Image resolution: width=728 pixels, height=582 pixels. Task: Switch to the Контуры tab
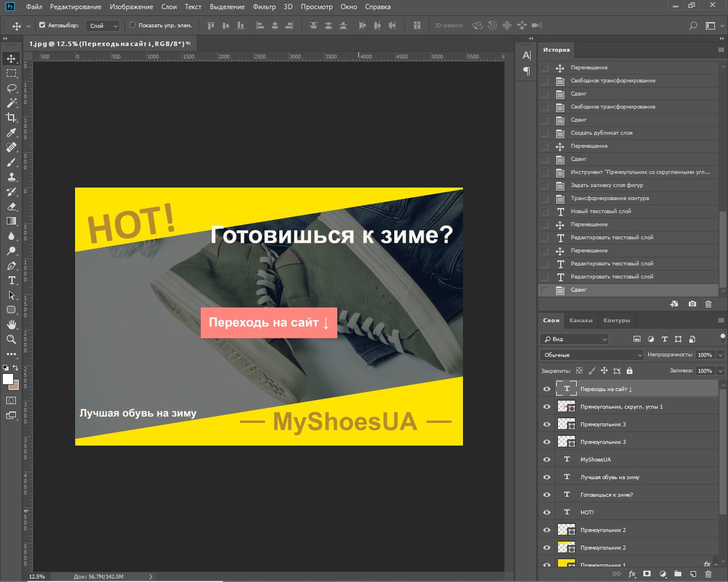617,321
